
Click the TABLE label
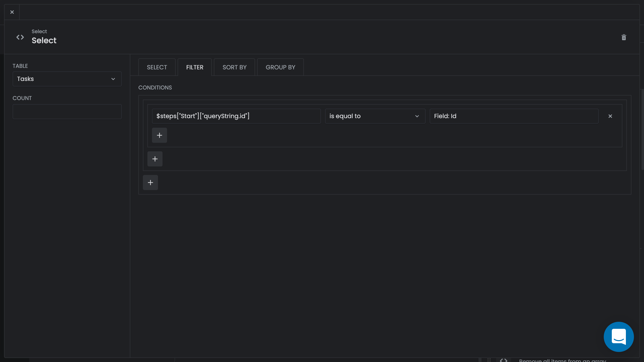click(20, 66)
